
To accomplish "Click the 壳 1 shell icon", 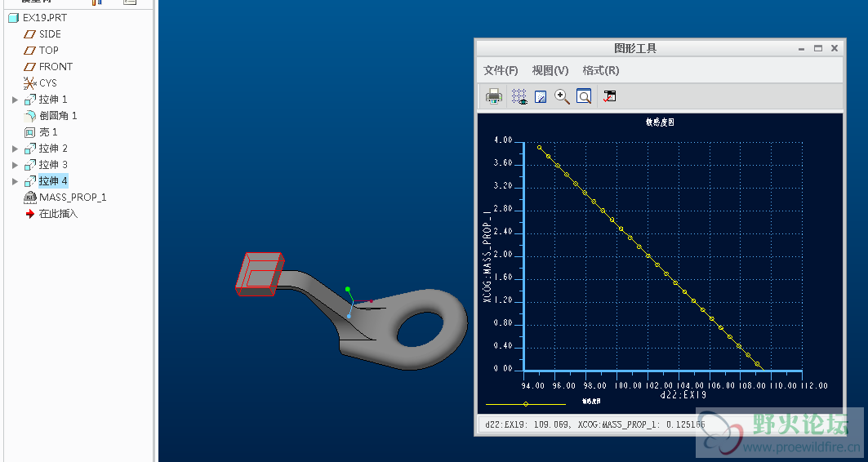I will tap(30, 133).
